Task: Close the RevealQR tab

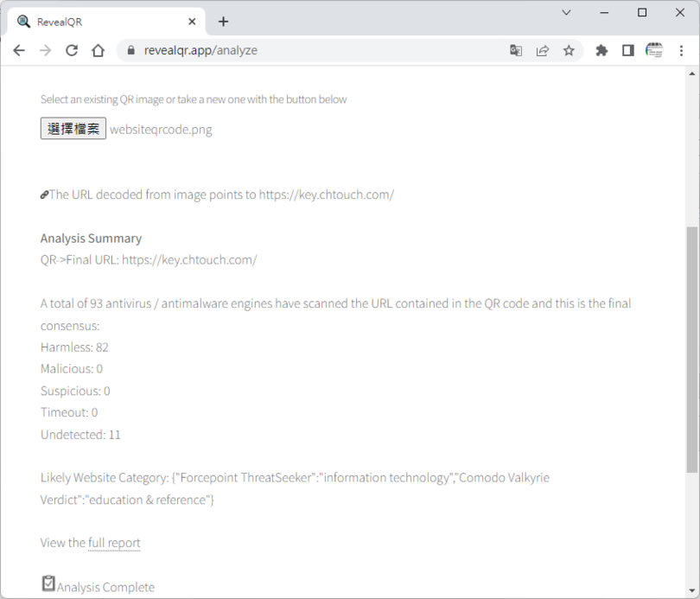Action: 192,22
